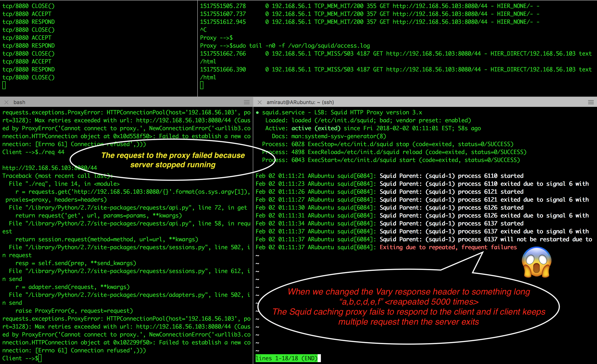Close the amiraut@ARubuntu ssh pane
Viewport: 597px width, 364px height.
coord(260,102)
